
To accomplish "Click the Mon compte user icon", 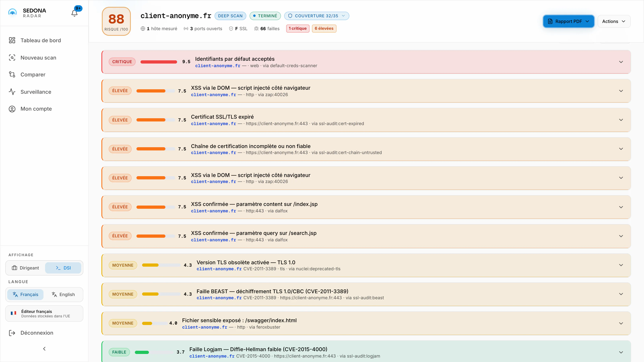I will pos(12,109).
